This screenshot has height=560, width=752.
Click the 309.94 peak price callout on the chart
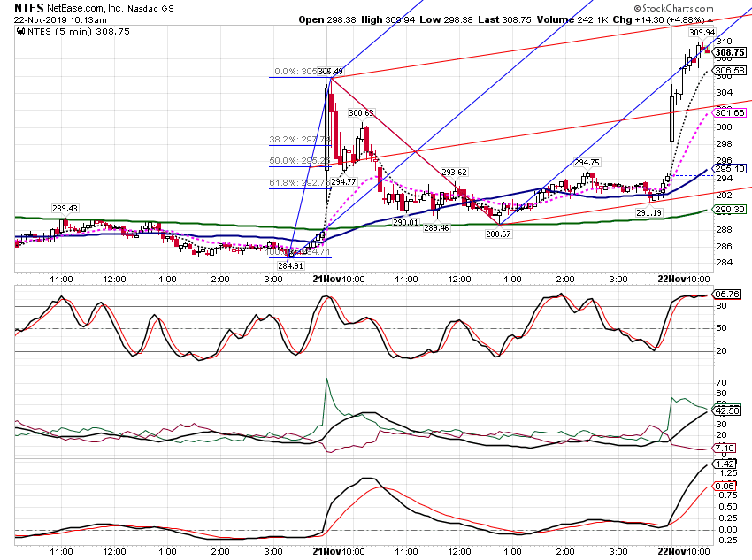pos(702,33)
